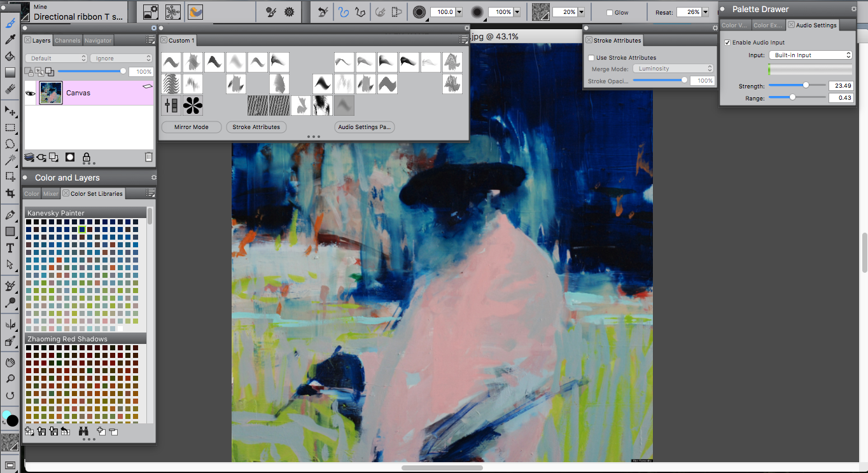The image size is (868, 473).
Task: Click the binoculars find color icon
Action: point(83,432)
